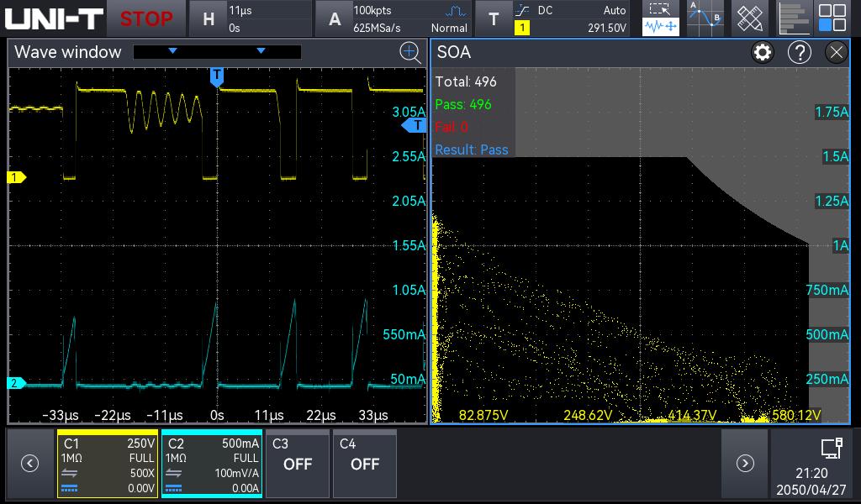Open the window layout grid icon
Image resolution: width=861 pixels, height=504 pixels.
pyautogui.click(x=832, y=18)
